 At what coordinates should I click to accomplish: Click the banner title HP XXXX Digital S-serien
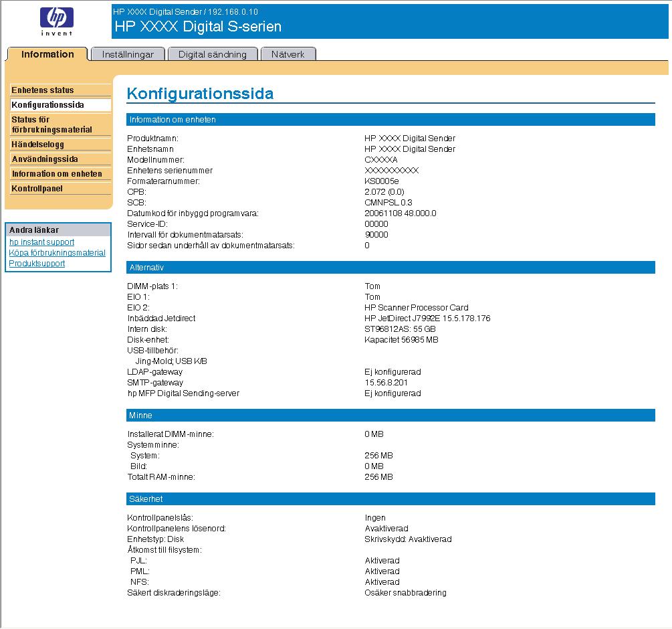(198, 27)
